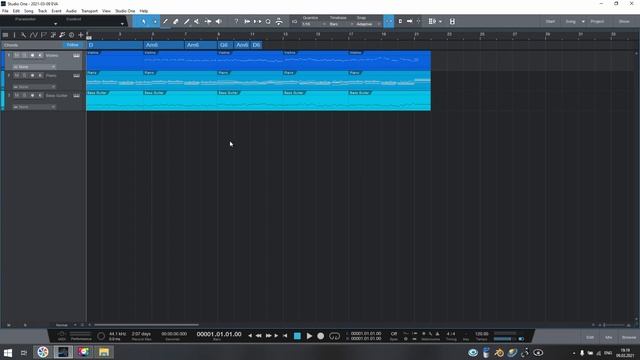Start playback with the Play button
This screenshot has height=360, width=640.
tap(309, 336)
